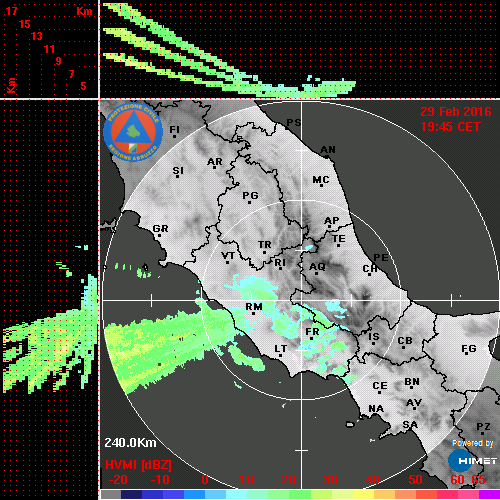Click the "13" altitude label

(37, 36)
